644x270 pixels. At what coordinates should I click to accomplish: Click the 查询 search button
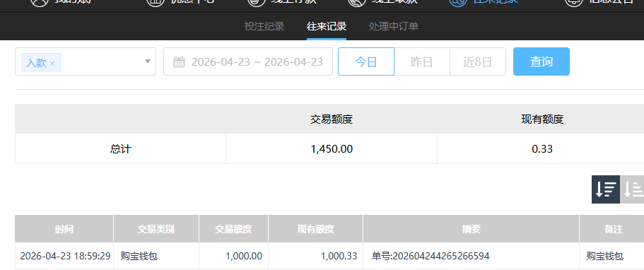pyautogui.click(x=541, y=61)
